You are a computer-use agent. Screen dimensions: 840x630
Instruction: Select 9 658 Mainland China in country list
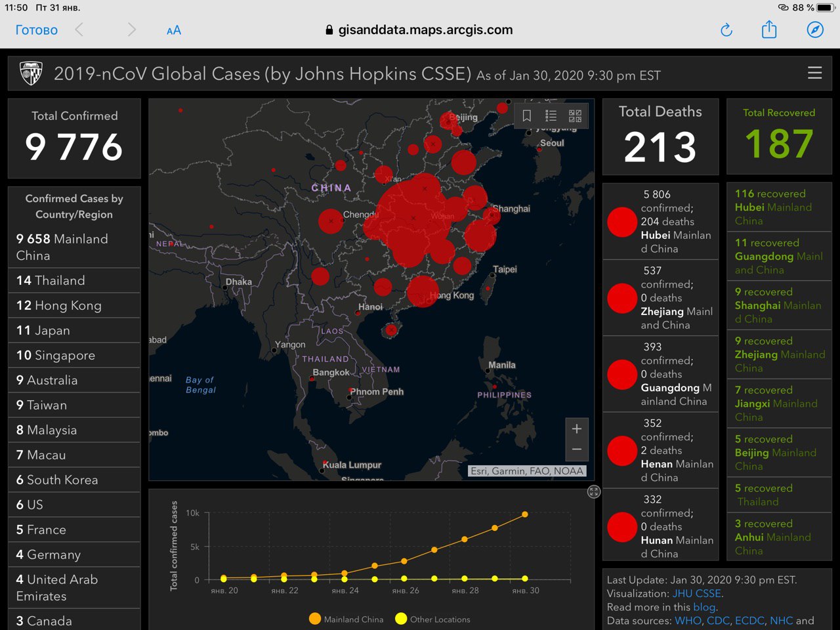[74, 247]
